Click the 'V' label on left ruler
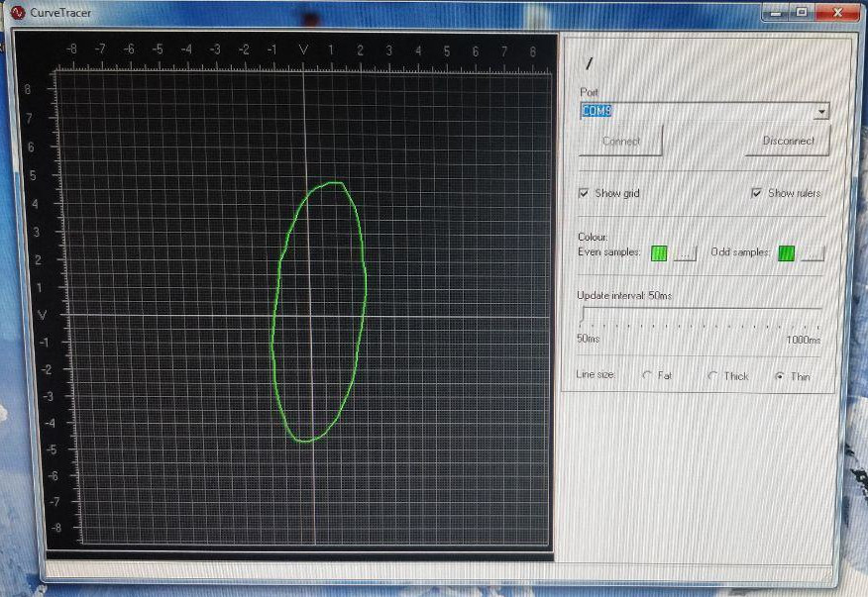This screenshot has width=868, height=597. pyautogui.click(x=42, y=316)
